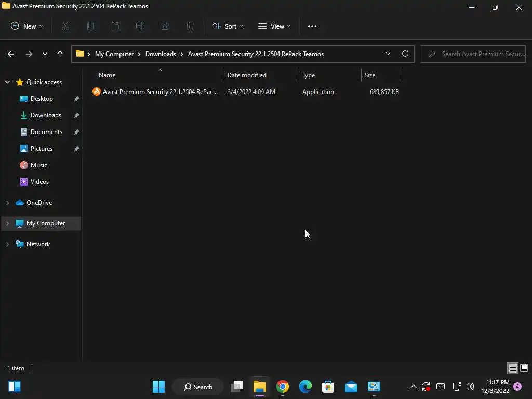Collapse the Quick access tree

(x=7, y=82)
